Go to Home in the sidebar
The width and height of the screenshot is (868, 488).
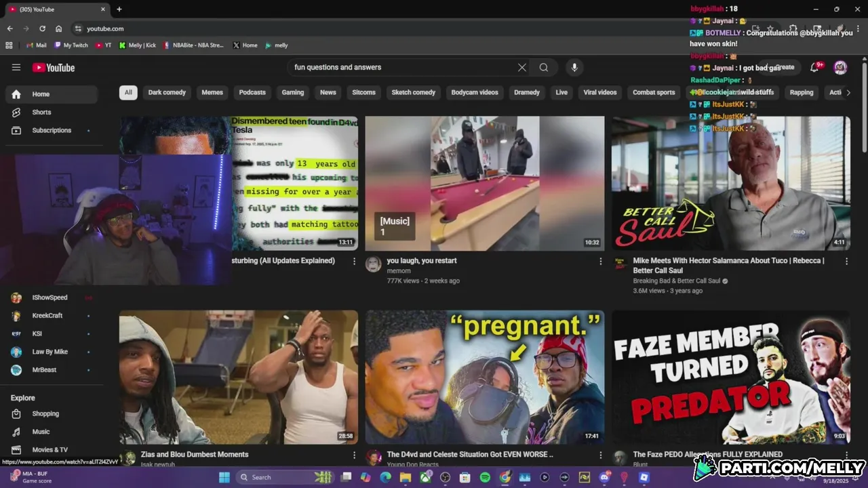[x=52, y=94]
